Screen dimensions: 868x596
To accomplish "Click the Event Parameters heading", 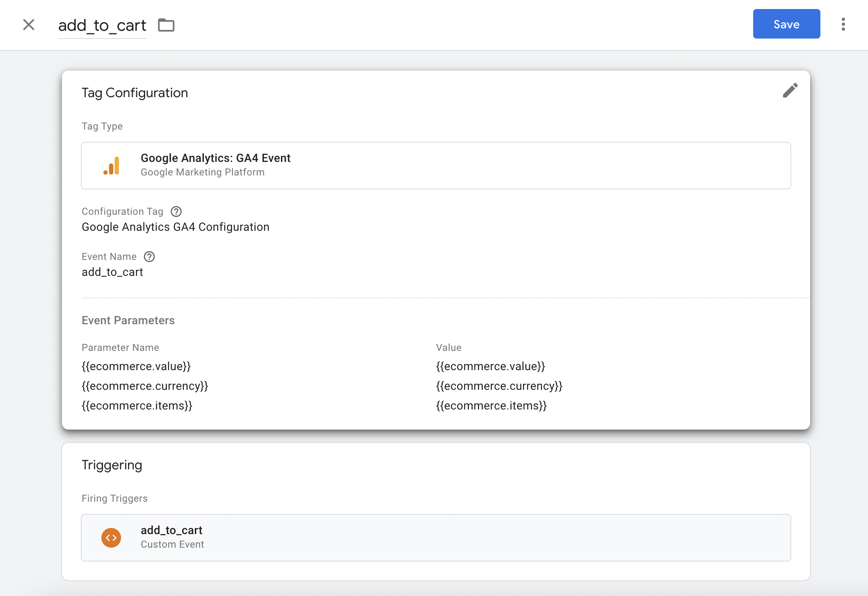I will [x=128, y=321].
